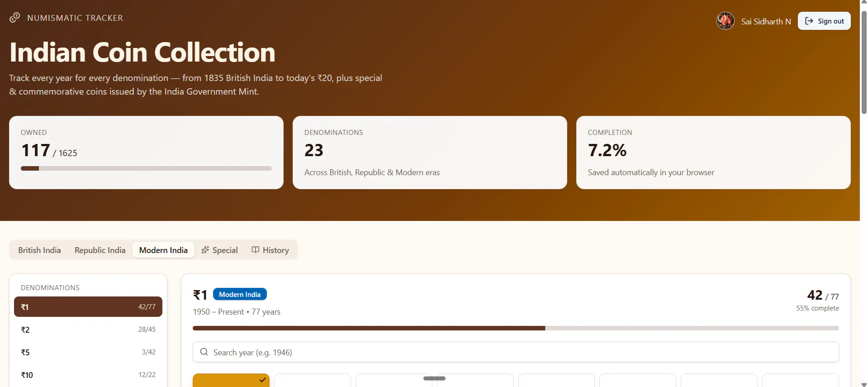The image size is (868, 387).
Task: Click the NUMISMATIC TRACKER title text
Action: pos(75,18)
